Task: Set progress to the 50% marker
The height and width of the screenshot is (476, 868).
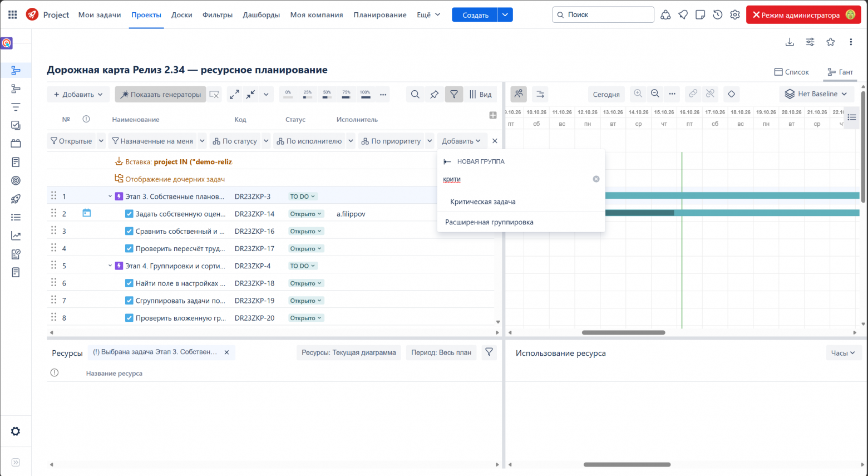Action: click(x=327, y=95)
